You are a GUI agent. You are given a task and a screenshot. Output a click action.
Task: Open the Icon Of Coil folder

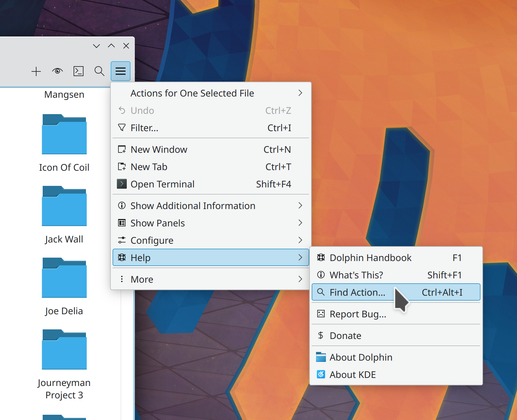point(64,135)
